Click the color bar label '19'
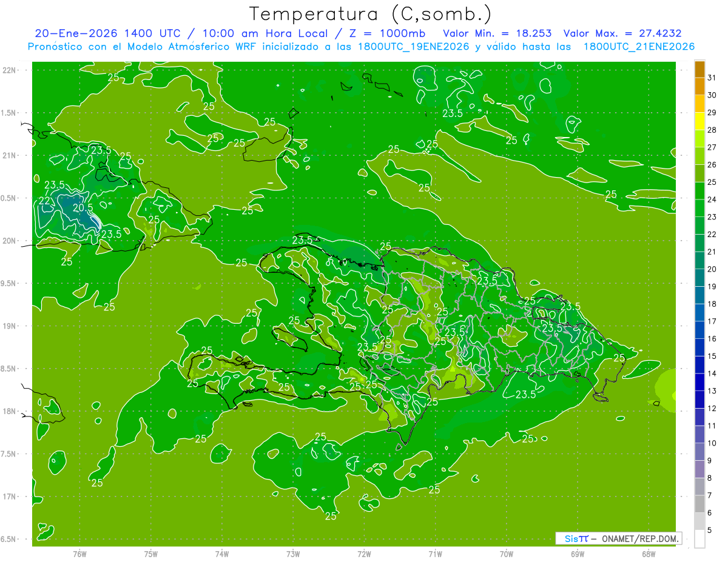728x562 pixels. coord(712,287)
